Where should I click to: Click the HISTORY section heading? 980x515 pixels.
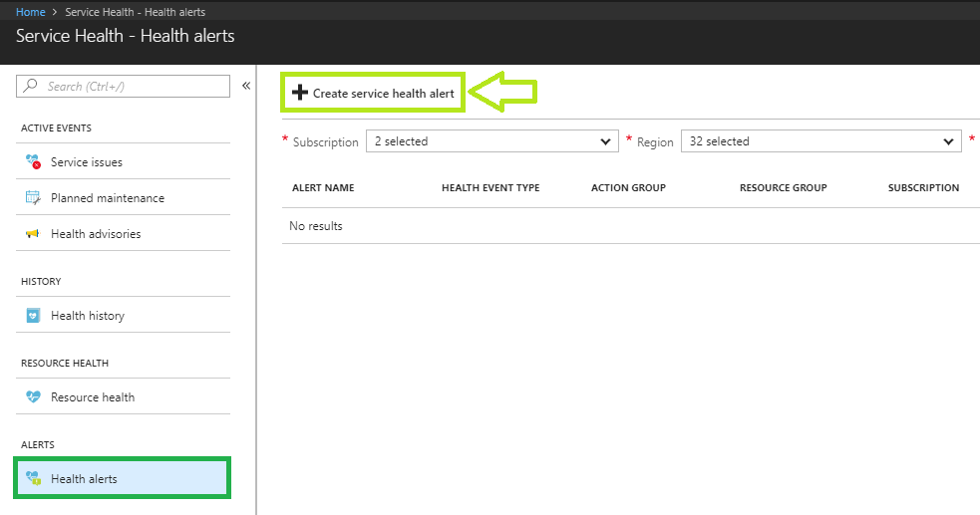[x=41, y=282]
